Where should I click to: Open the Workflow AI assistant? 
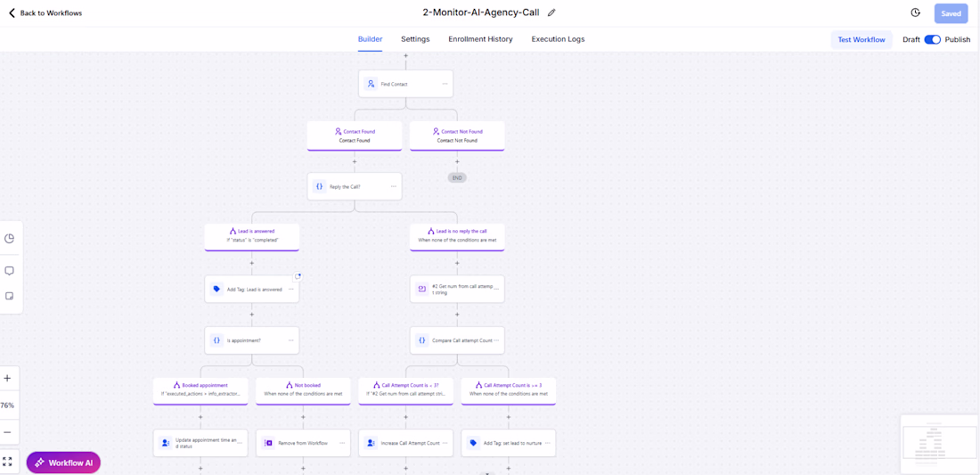[x=63, y=463]
